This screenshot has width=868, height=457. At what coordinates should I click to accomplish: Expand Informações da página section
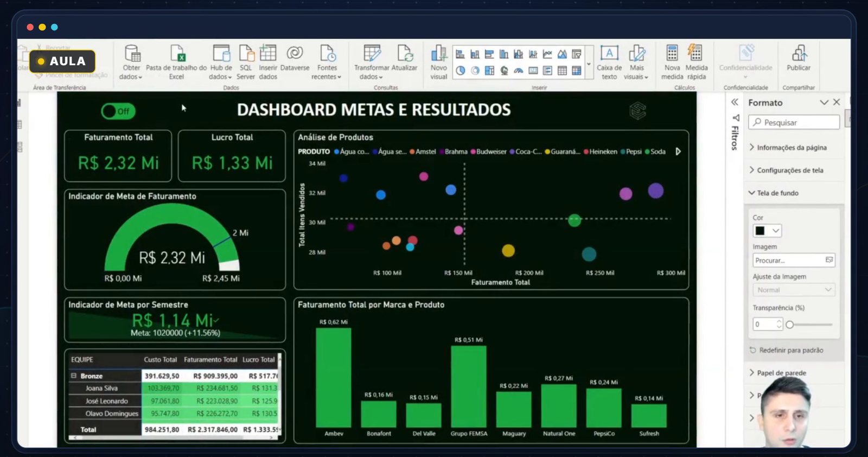tap(788, 148)
